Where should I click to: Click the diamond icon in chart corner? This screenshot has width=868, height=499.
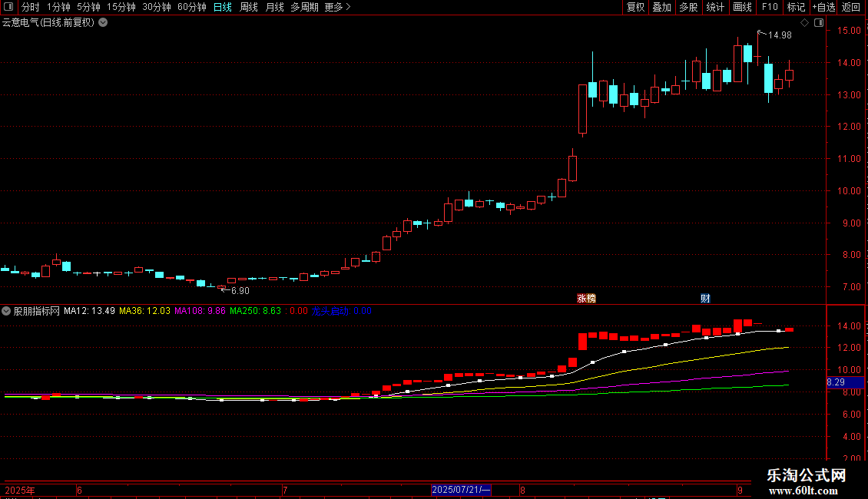coord(805,23)
